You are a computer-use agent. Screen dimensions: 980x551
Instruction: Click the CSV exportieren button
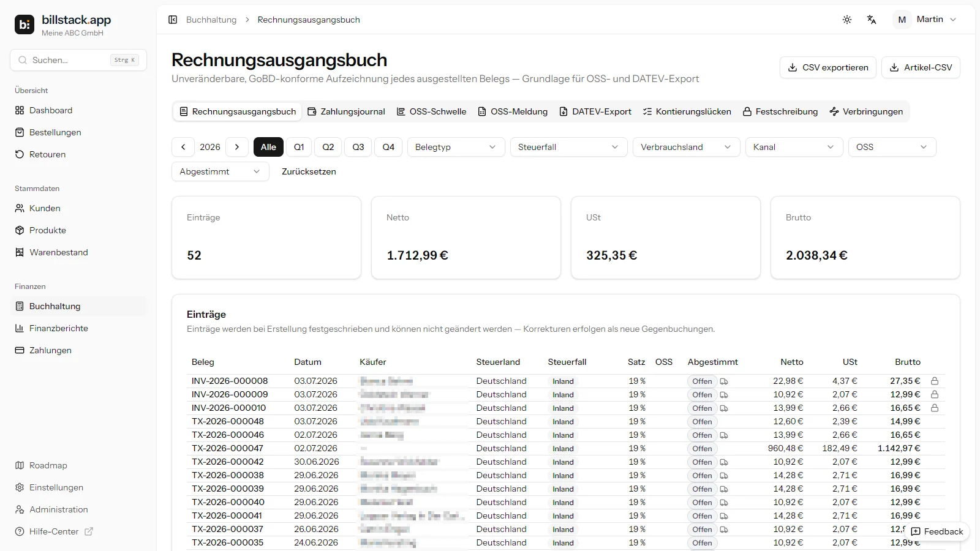tap(828, 67)
